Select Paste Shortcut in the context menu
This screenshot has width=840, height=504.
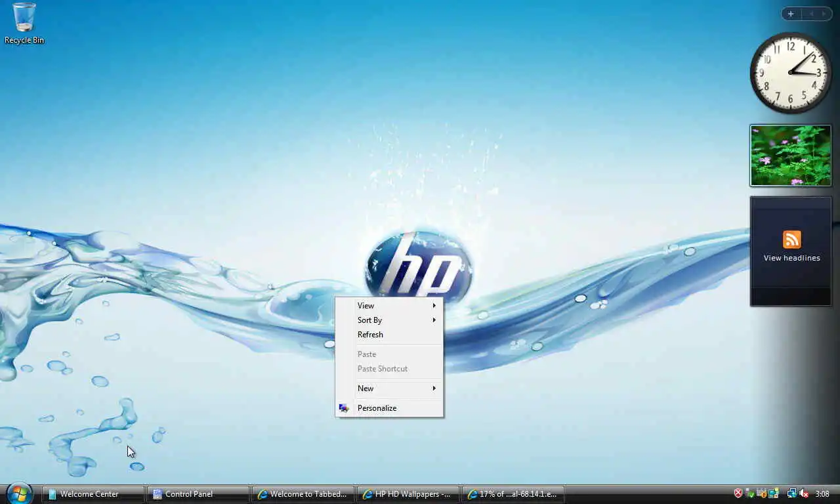(x=389, y=369)
